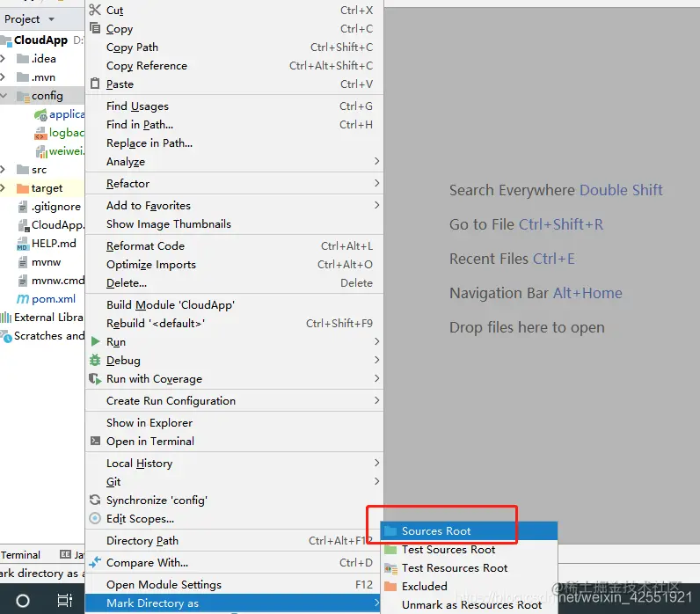Open the Project view dropdown arrow
The height and width of the screenshot is (614, 700).
[x=51, y=19]
